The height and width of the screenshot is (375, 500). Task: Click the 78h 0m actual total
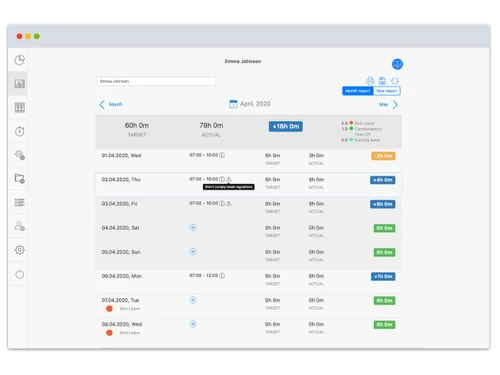click(211, 125)
